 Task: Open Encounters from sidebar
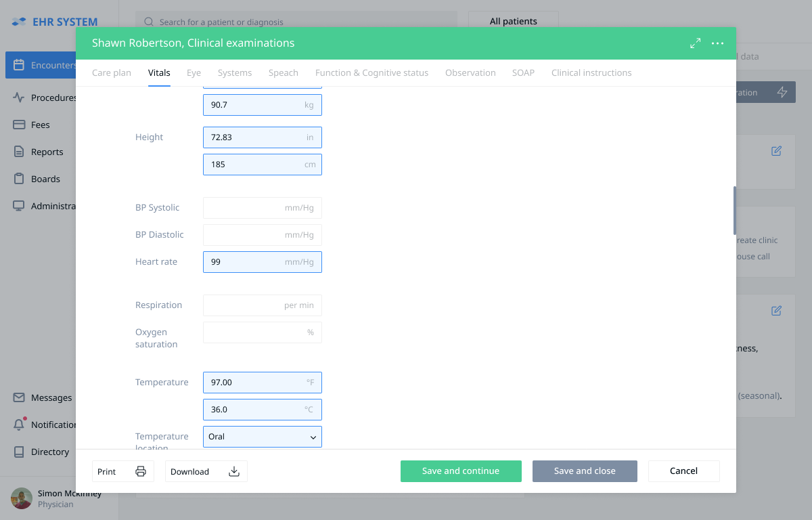(x=41, y=65)
